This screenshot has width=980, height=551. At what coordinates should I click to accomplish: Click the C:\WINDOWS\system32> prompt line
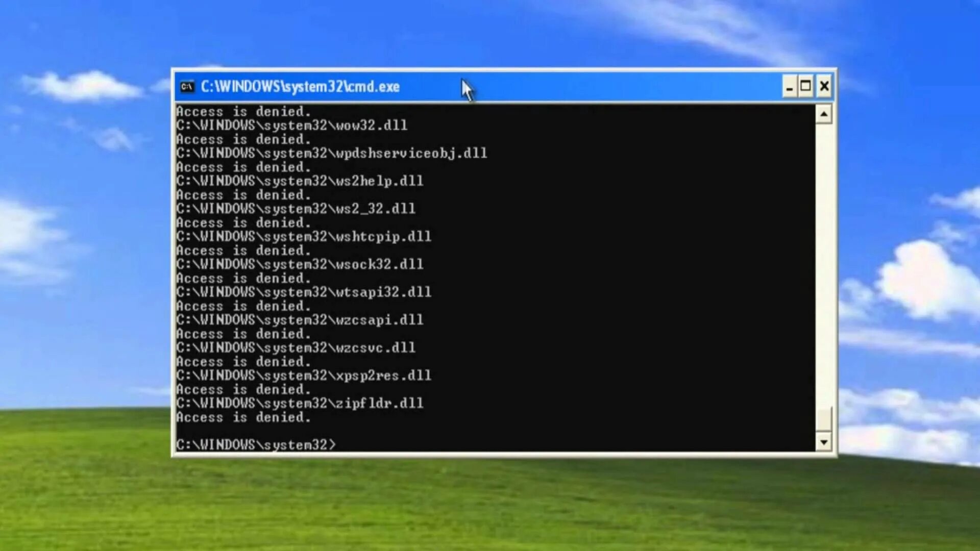tap(256, 445)
